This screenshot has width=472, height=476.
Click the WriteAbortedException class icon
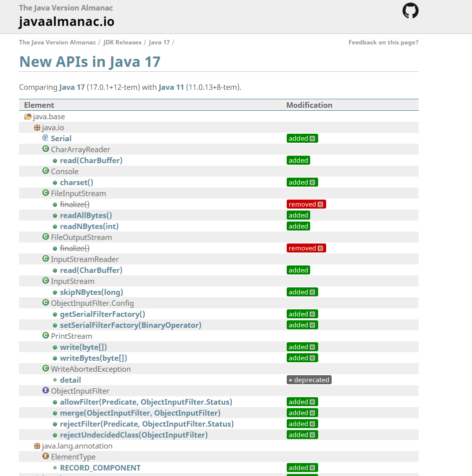pyautogui.click(x=45, y=368)
